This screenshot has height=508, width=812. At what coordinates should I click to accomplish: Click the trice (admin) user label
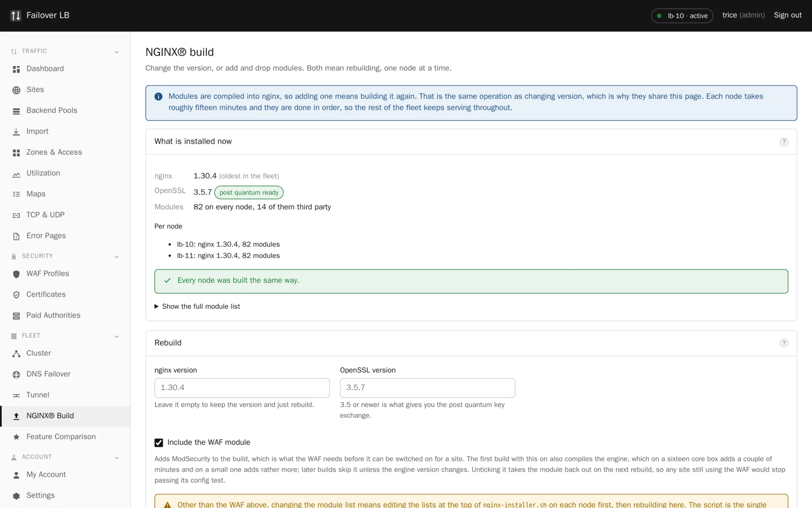(743, 15)
